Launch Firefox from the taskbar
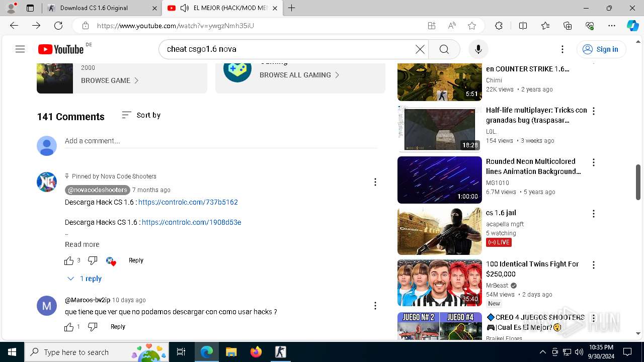Image resolution: width=644 pixels, height=362 pixels. click(x=256, y=352)
